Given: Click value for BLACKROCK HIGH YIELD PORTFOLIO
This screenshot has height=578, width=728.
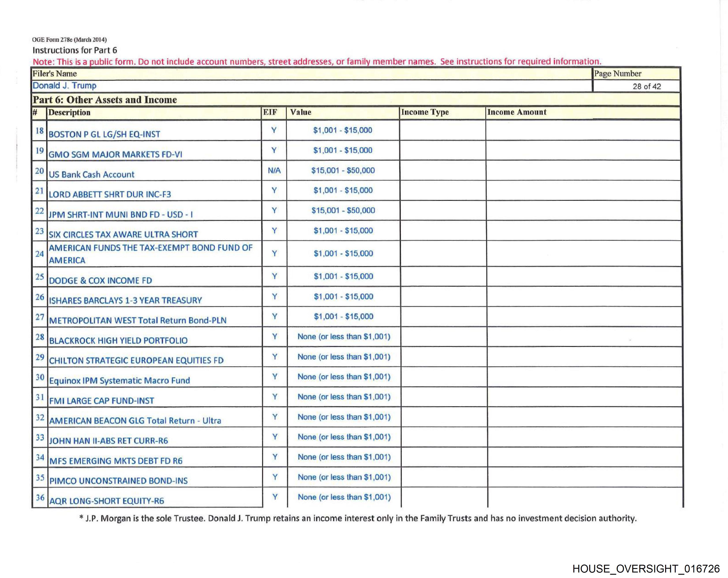Looking at the screenshot, I should tap(343, 337).
